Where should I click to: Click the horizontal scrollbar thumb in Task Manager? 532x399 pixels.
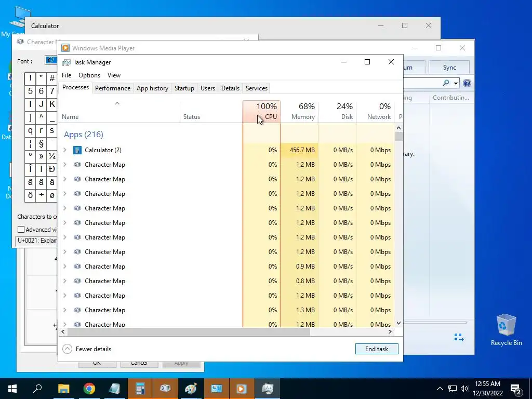pos(189,331)
